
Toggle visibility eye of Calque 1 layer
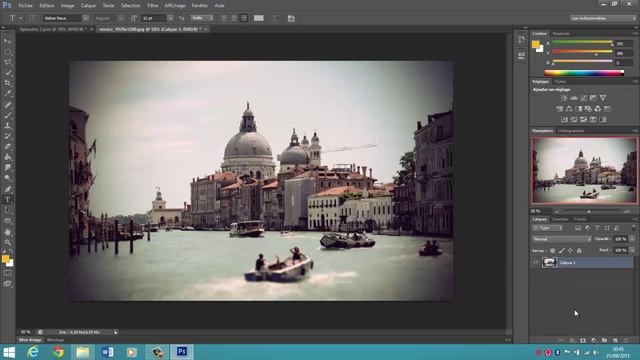[536, 262]
